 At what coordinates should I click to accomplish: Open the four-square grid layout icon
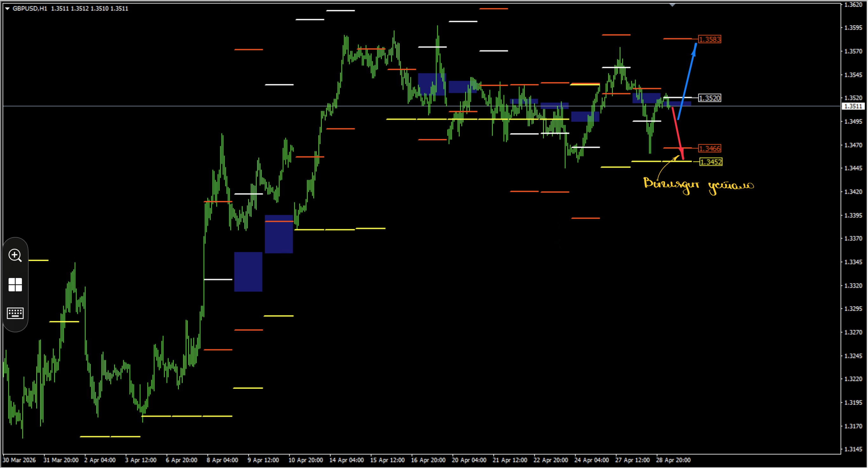[15, 285]
